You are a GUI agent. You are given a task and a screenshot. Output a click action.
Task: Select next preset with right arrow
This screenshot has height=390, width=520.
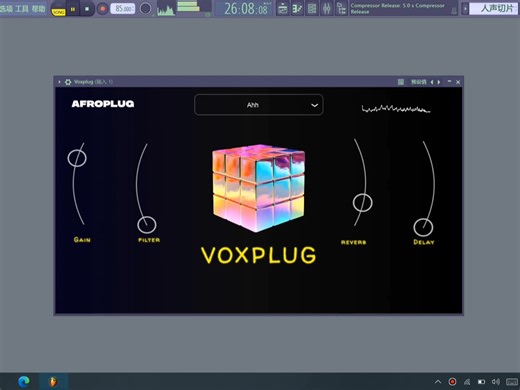coord(439,82)
